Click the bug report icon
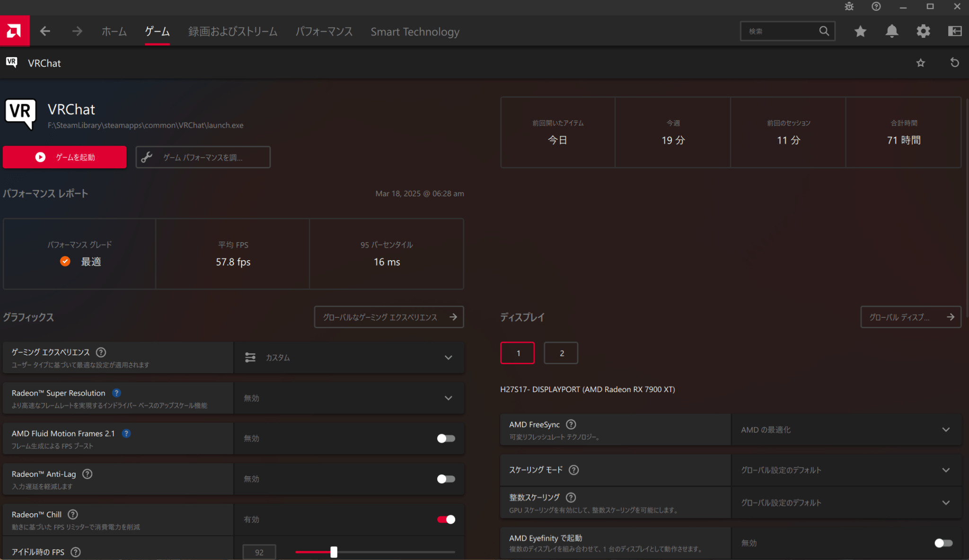 (x=849, y=7)
